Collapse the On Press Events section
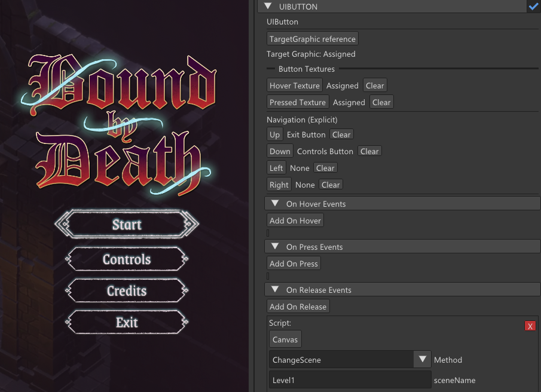The image size is (541, 392). coord(275,247)
